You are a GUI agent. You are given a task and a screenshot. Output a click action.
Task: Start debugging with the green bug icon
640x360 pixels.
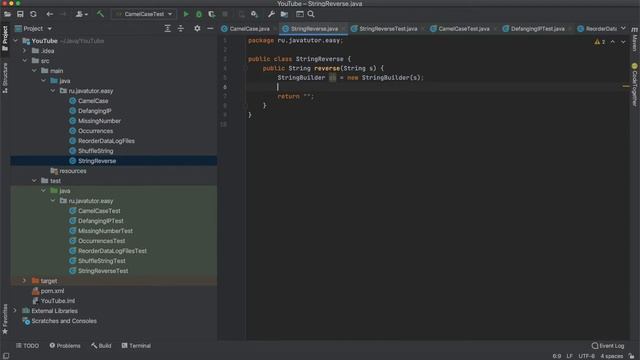199,14
